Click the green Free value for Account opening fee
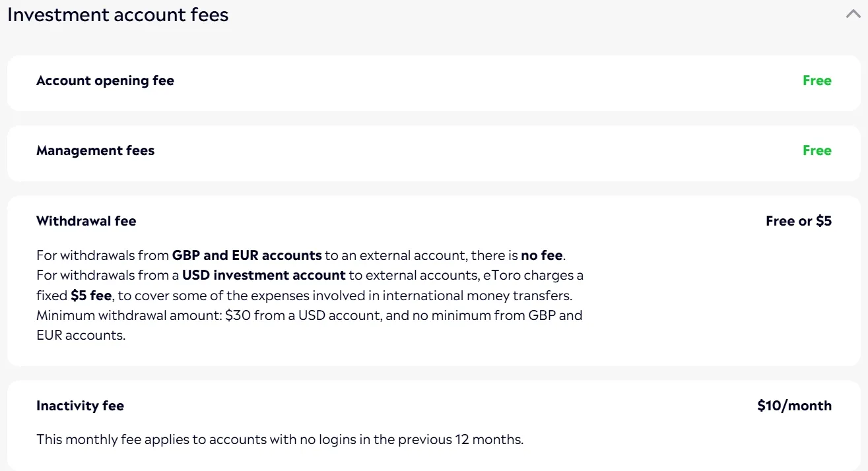This screenshot has height=471, width=868. tap(817, 80)
